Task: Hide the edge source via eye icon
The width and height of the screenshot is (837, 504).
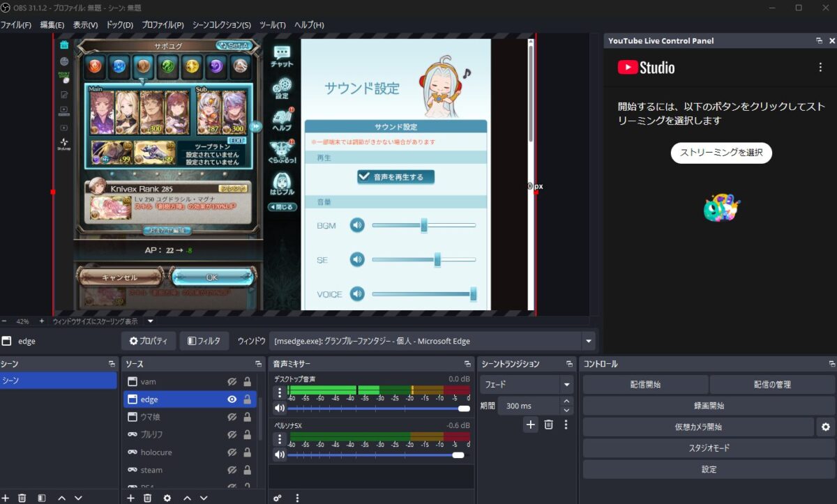Action: (232, 399)
